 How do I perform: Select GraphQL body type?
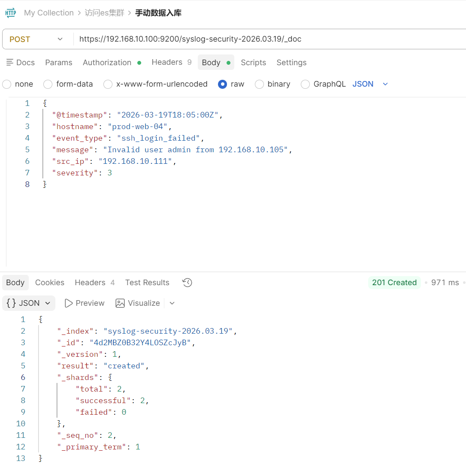[x=305, y=84]
